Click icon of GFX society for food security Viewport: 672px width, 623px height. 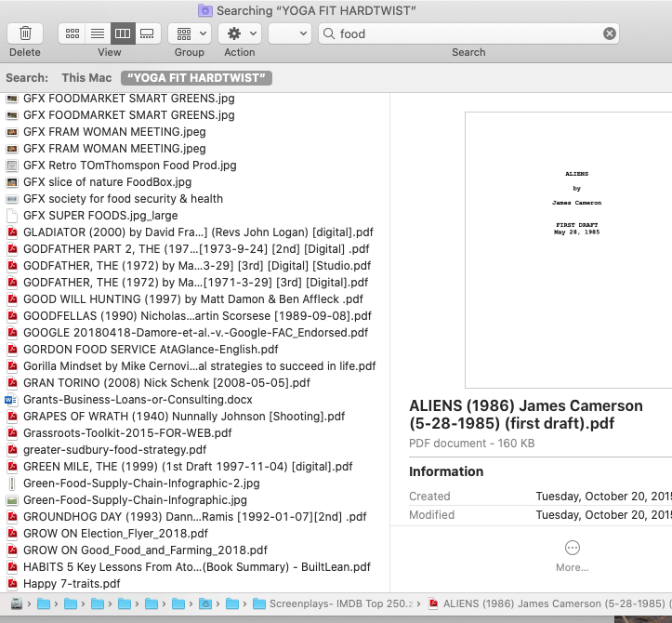[x=12, y=198]
